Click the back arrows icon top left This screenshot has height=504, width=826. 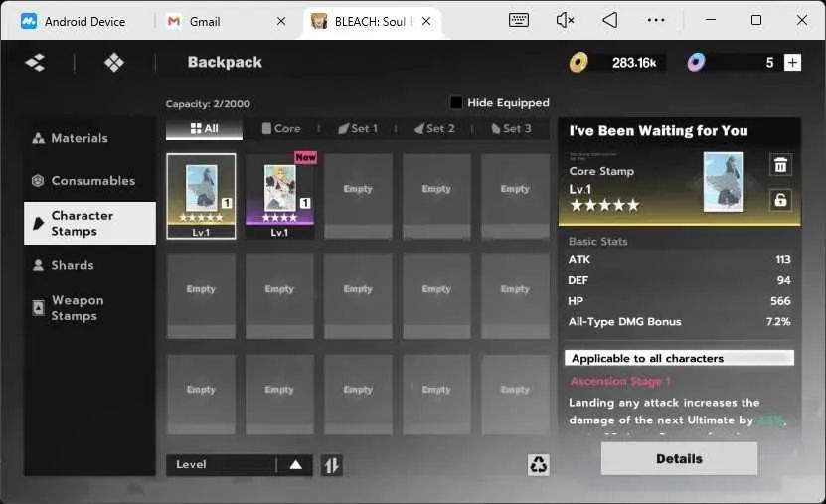[36, 63]
